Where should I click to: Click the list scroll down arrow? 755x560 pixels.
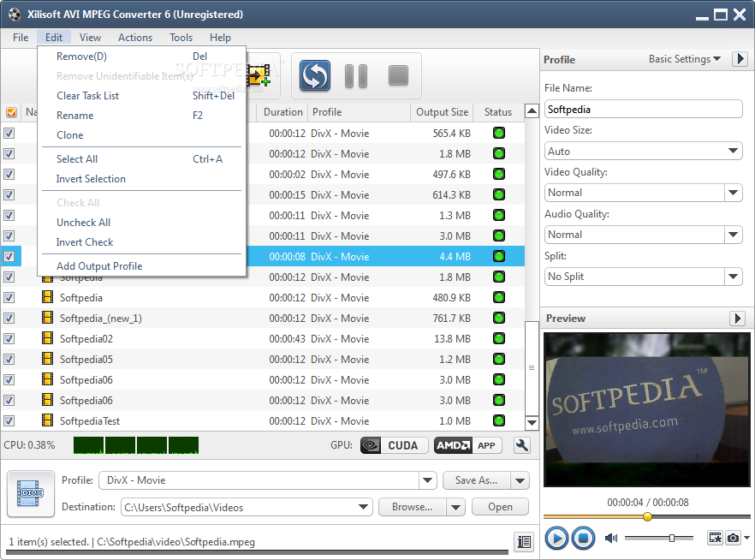(x=532, y=423)
